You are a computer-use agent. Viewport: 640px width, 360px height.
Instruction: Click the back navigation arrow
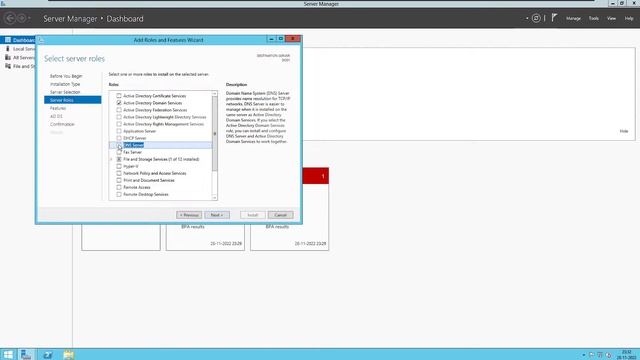click(10, 18)
